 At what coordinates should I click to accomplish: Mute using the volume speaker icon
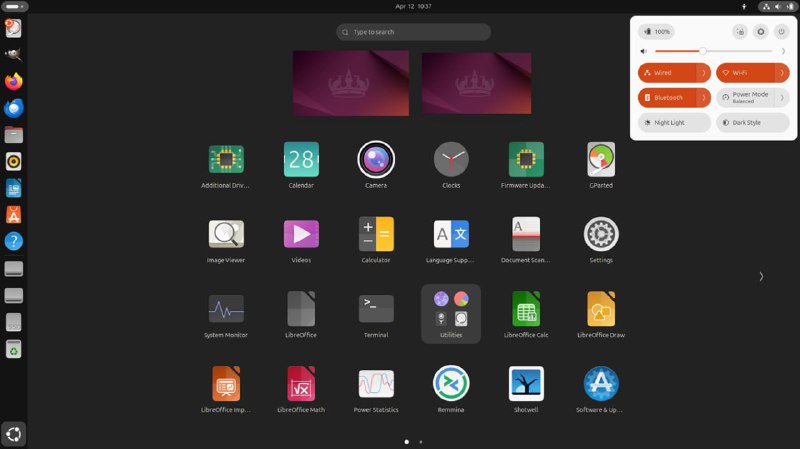[644, 51]
